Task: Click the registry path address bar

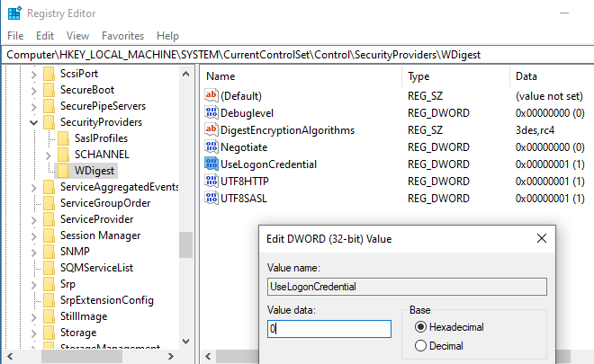Action: 297,54
